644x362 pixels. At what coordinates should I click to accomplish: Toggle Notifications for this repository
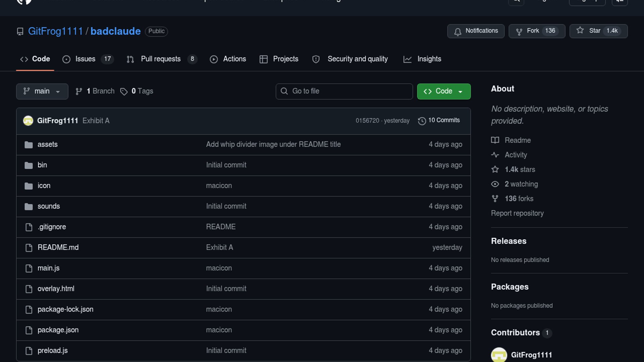point(476,31)
